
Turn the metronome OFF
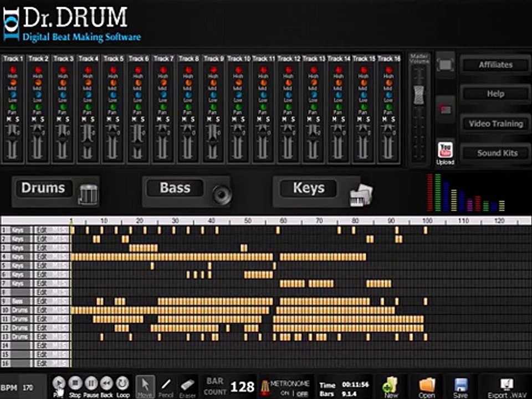[303, 393]
